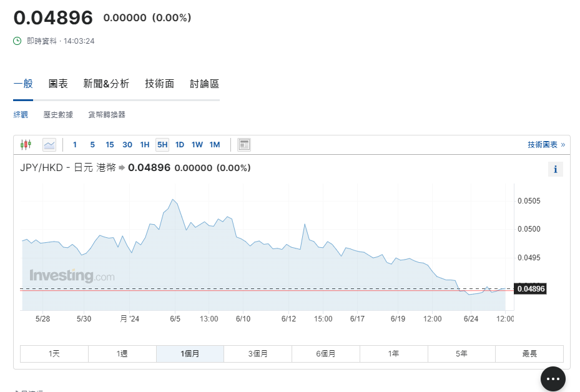
Task: Choose the 1W interval option
Action: (197, 145)
